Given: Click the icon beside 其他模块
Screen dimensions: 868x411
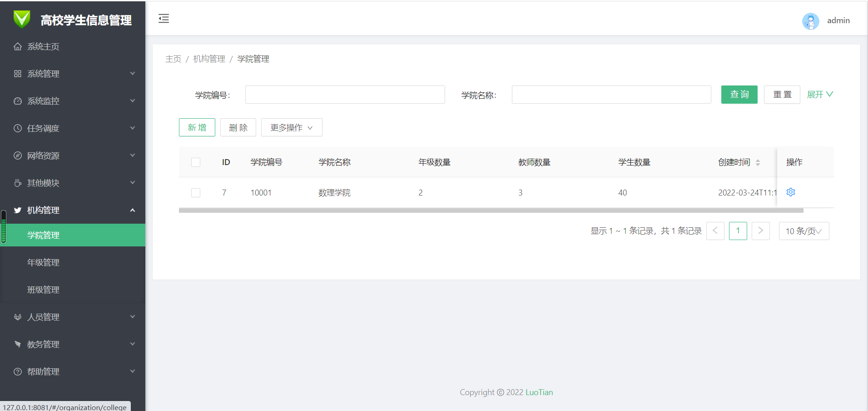Looking at the screenshot, I should click(18, 183).
